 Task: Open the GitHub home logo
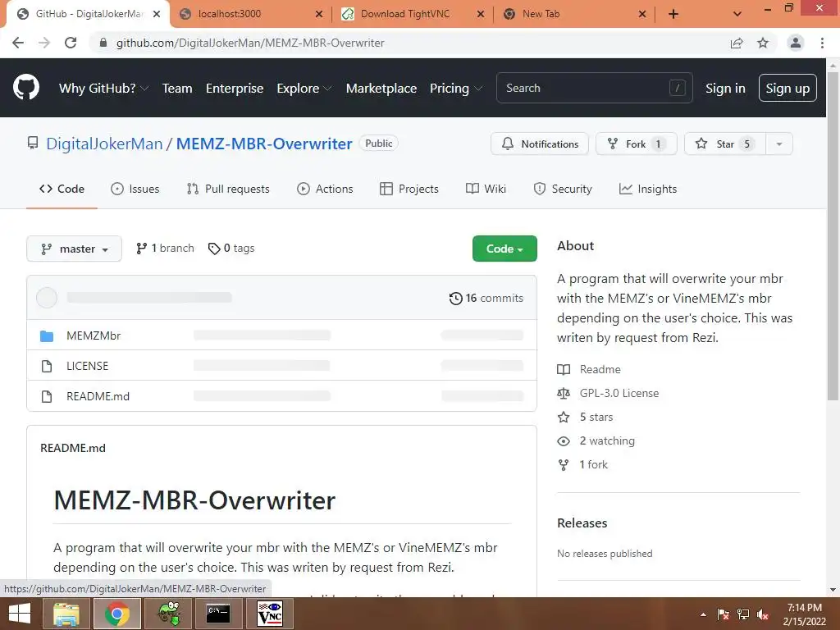25,88
